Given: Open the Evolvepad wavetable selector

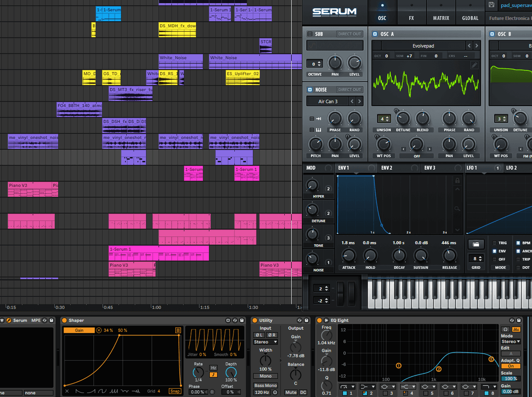Looking at the screenshot, I should [423, 46].
